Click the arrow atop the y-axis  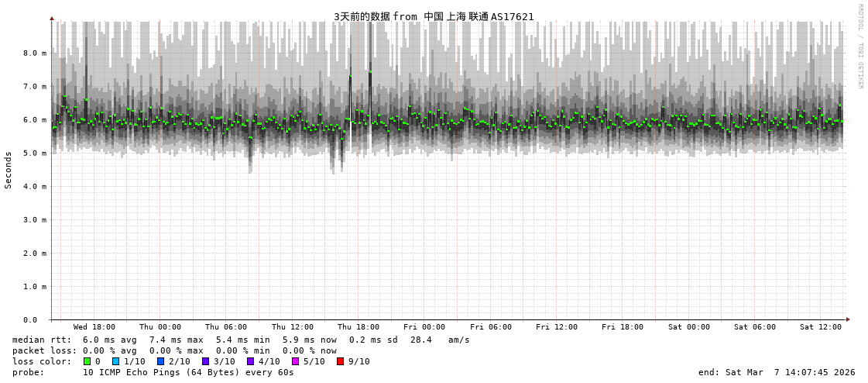pyautogui.click(x=52, y=18)
